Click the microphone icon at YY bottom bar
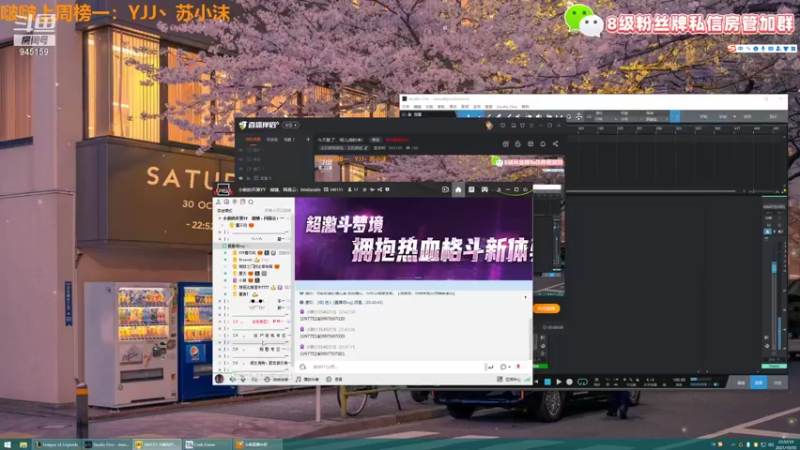Screen dimensions: 800x450 [x=243, y=380]
